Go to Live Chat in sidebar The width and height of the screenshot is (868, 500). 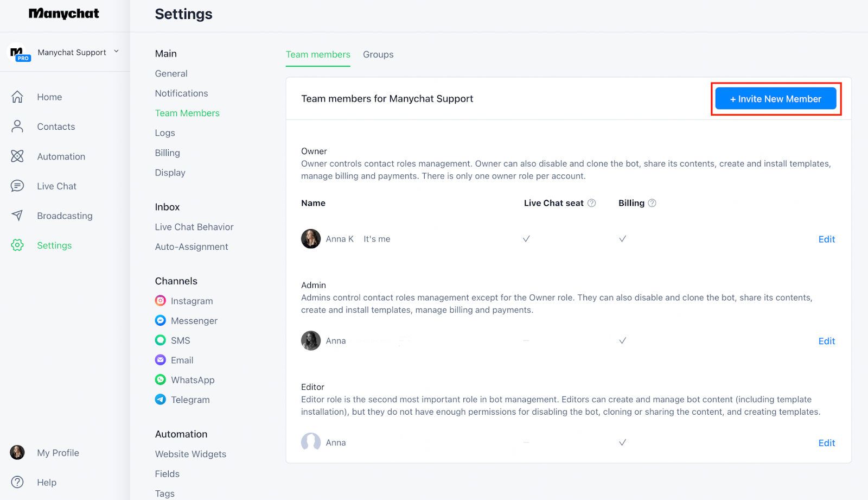point(56,186)
